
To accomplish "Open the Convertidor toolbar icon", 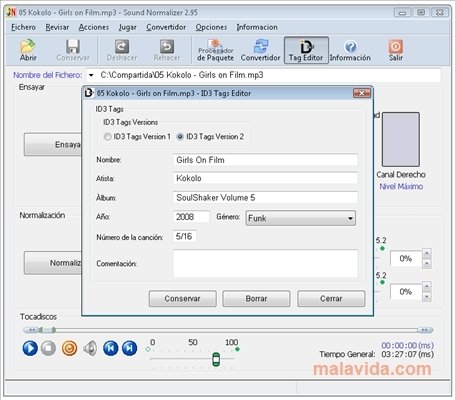I will 260,50.
